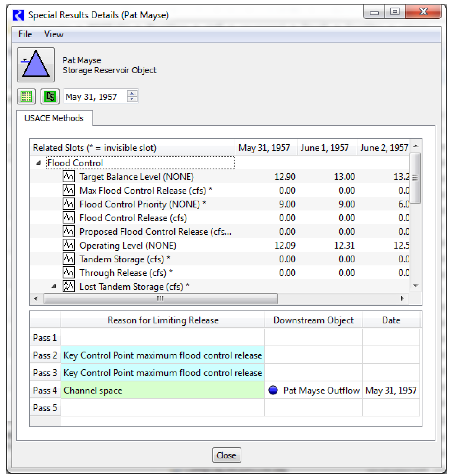453x476 pixels.
Task: Click the Pat Mayse reservoir triangle icon
Action: pyautogui.click(x=36, y=64)
